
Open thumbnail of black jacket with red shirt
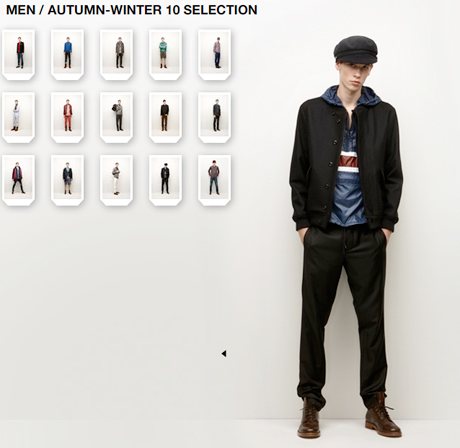(x=19, y=55)
